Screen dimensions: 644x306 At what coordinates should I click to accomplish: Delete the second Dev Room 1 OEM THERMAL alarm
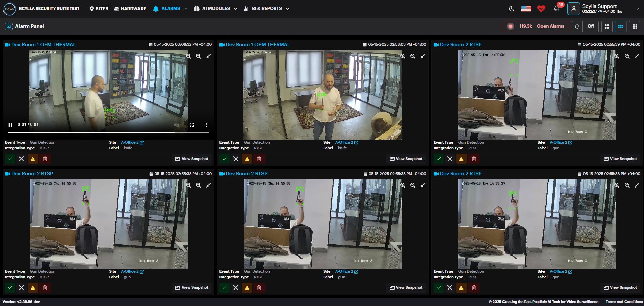pyautogui.click(x=259, y=159)
